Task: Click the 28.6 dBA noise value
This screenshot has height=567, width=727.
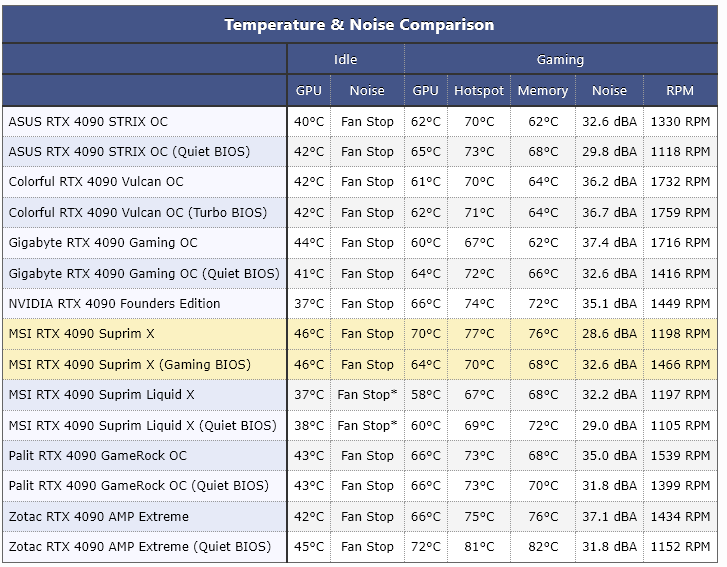Action: pos(609,334)
